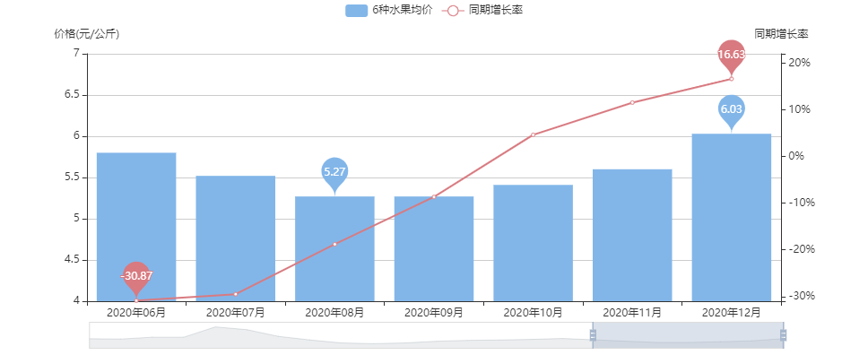Click the 2020年08月 price bar
This screenshot has height=355, width=868.
[x=334, y=249]
